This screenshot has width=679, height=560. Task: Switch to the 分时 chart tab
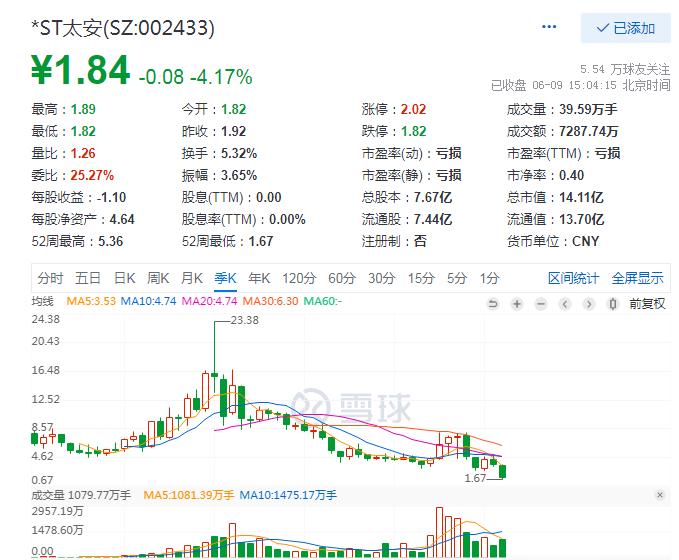tap(50, 278)
